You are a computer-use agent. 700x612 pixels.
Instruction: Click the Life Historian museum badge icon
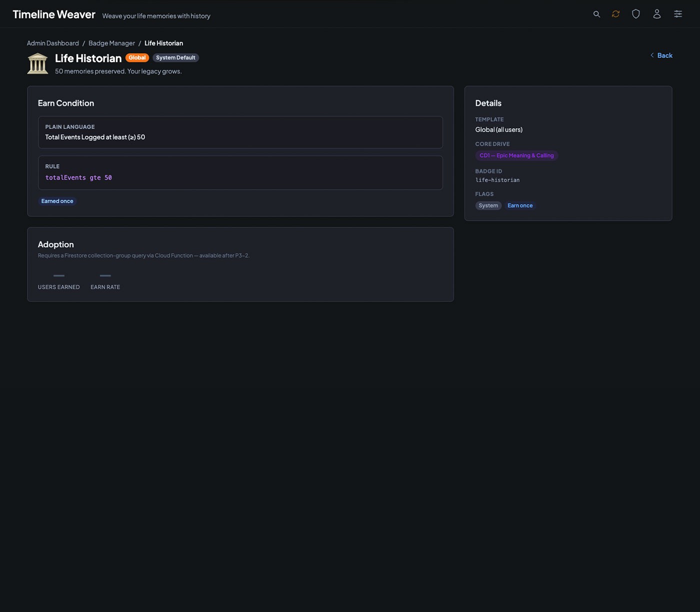(x=37, y=64)
